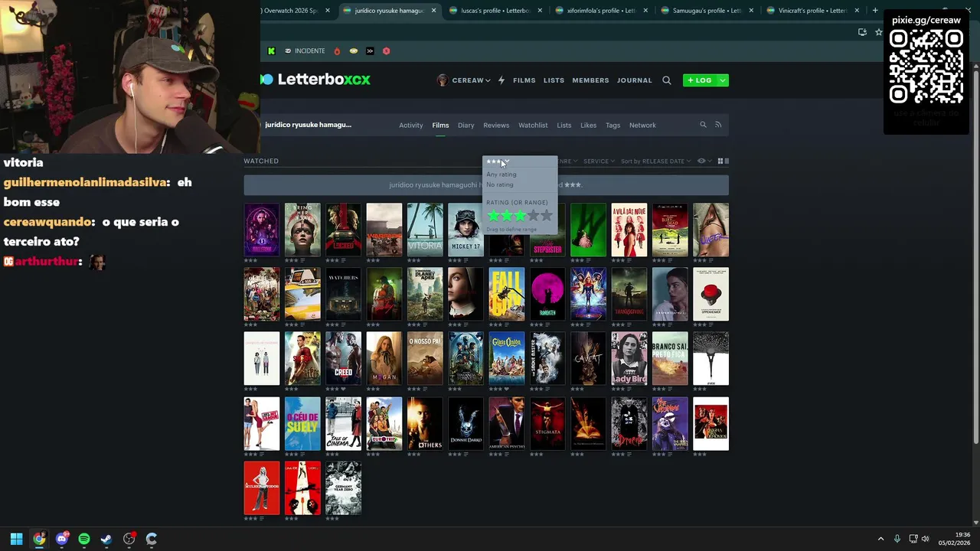980x551 pixels.
Task: Open the INCIDENTE bookmark
Action: coord(305,51)
